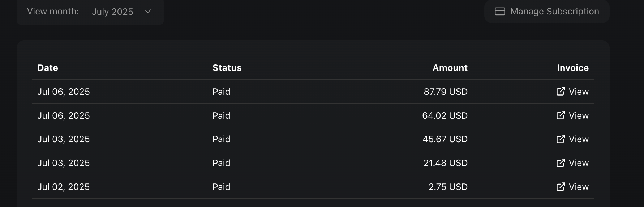This screenshot has height=207, width=644.
Task: Click the Invoice column header
Action: click(573, 68)
